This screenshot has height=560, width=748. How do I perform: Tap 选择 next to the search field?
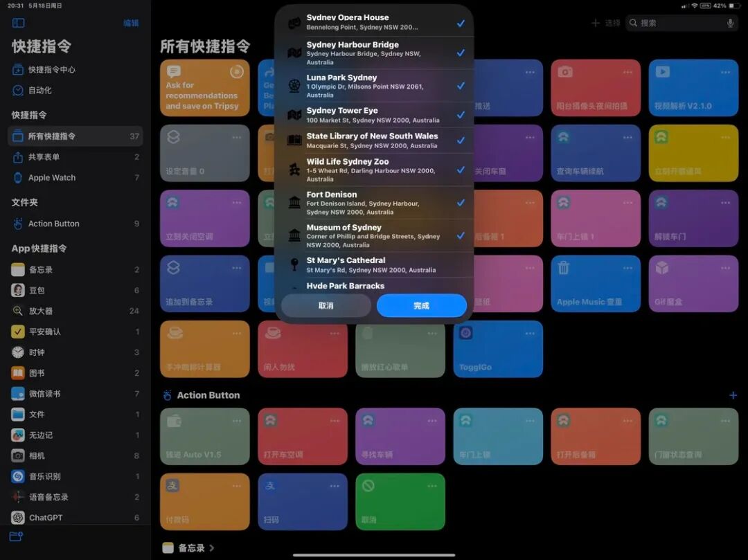pyautogui.click(x=612, y=23)
